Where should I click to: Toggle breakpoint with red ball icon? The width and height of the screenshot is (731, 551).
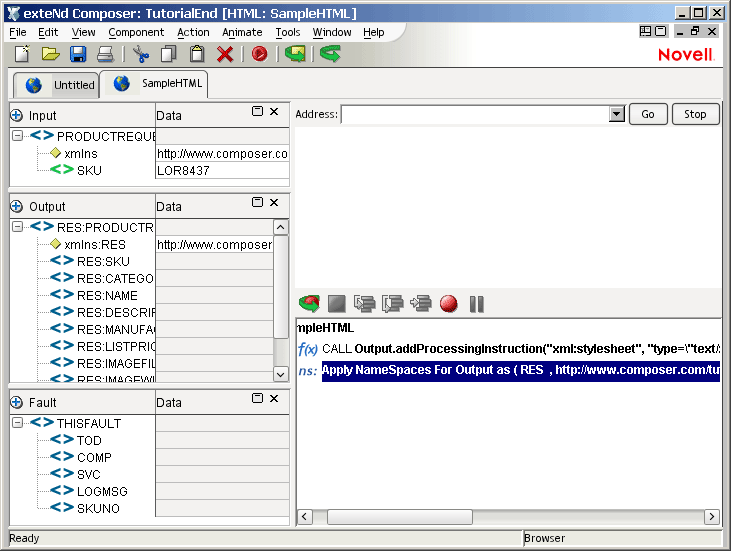pyautogui.click(x=448, y=304)
